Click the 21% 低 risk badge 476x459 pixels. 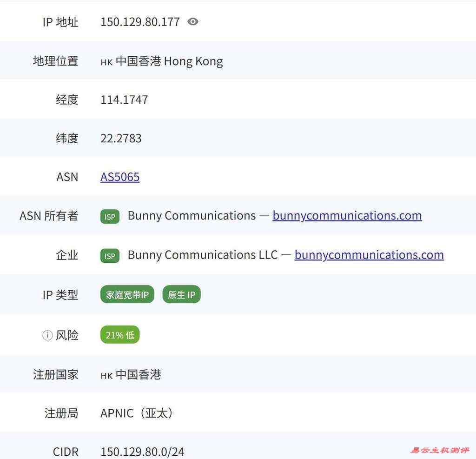120,335
